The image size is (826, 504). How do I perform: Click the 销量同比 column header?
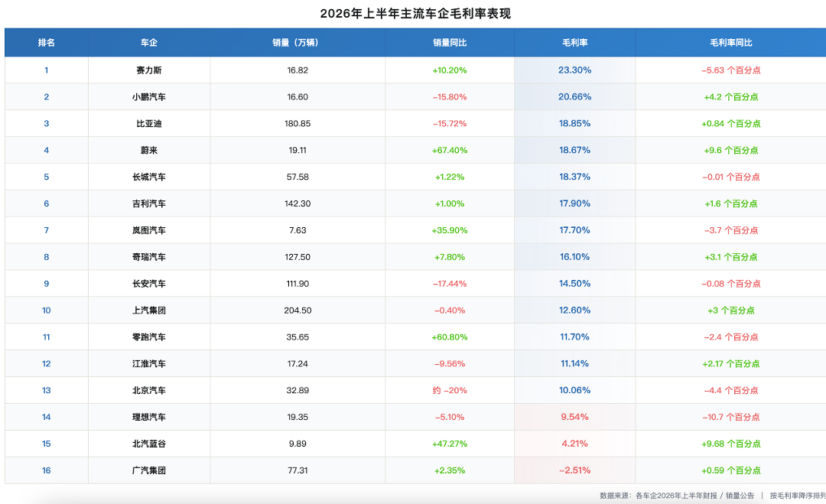(x=450, y=43)
